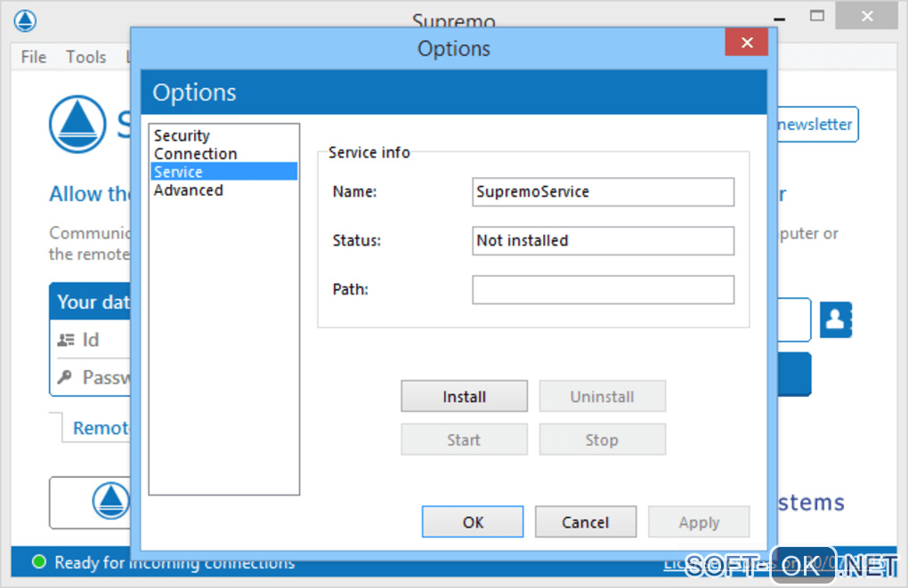Confirm the options with OK

click(x=473, y=522)
